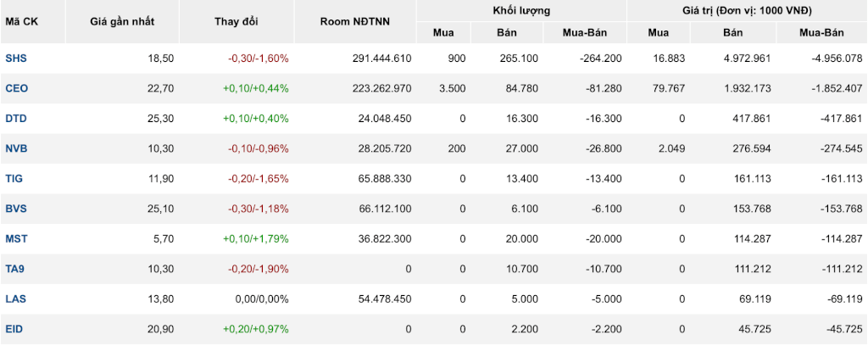Open the TA9 stock ticker link
The width and height of the screenshot is (868, 346).
(x=15, y=269)
